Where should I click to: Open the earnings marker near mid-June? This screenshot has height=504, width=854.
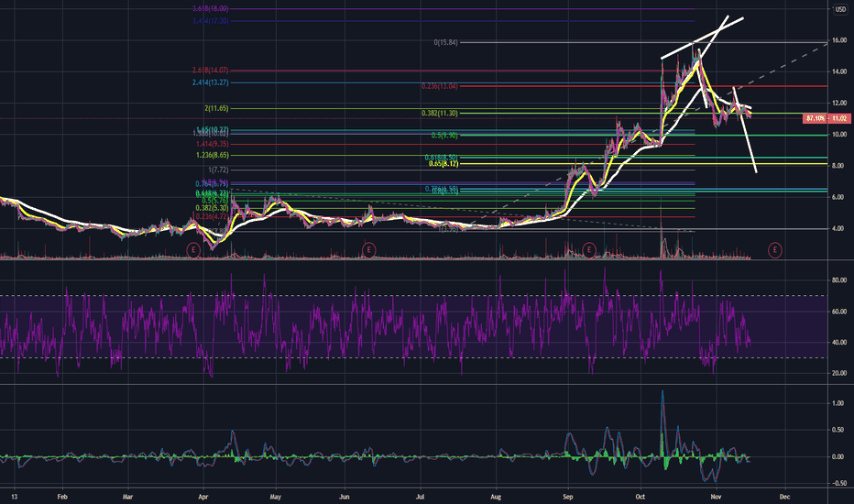368,250
